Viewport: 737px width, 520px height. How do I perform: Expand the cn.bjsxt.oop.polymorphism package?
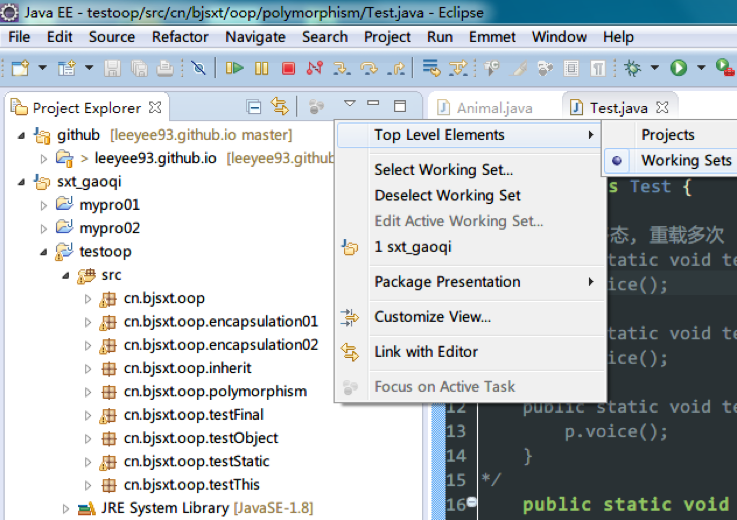tap(88, 392)
